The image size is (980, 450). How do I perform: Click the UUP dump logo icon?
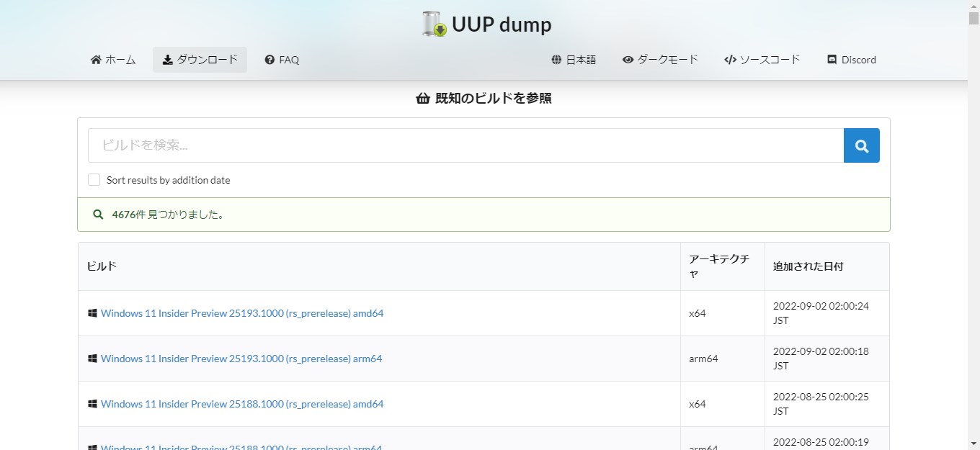(435, 24)
